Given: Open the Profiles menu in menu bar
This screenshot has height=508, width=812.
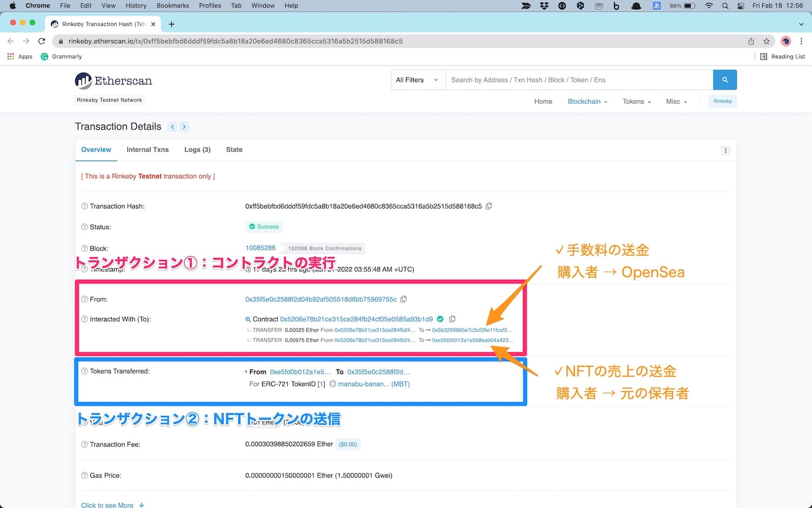Looking at the screenshot, I should 210,5.
